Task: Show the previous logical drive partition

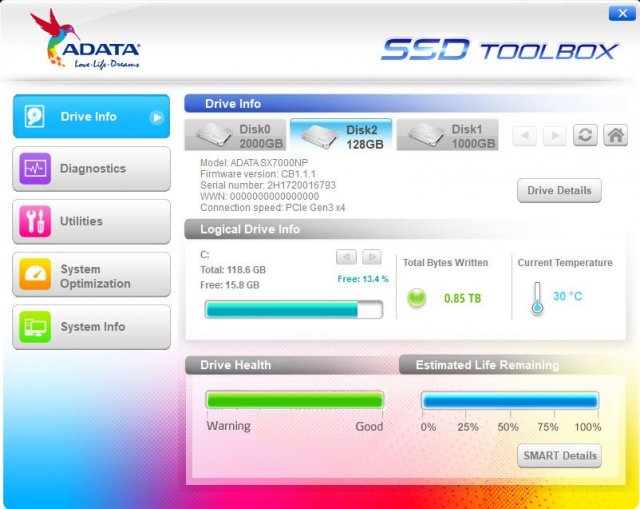Action: click(x=346, y=257)
